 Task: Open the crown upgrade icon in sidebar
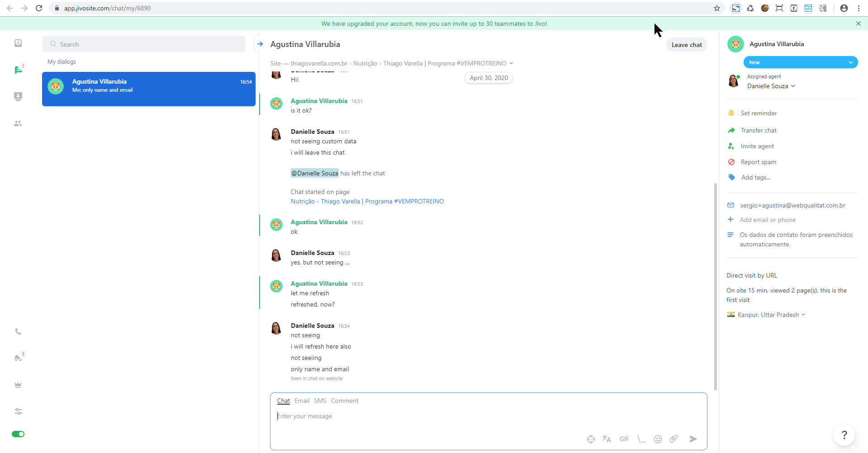18,385
